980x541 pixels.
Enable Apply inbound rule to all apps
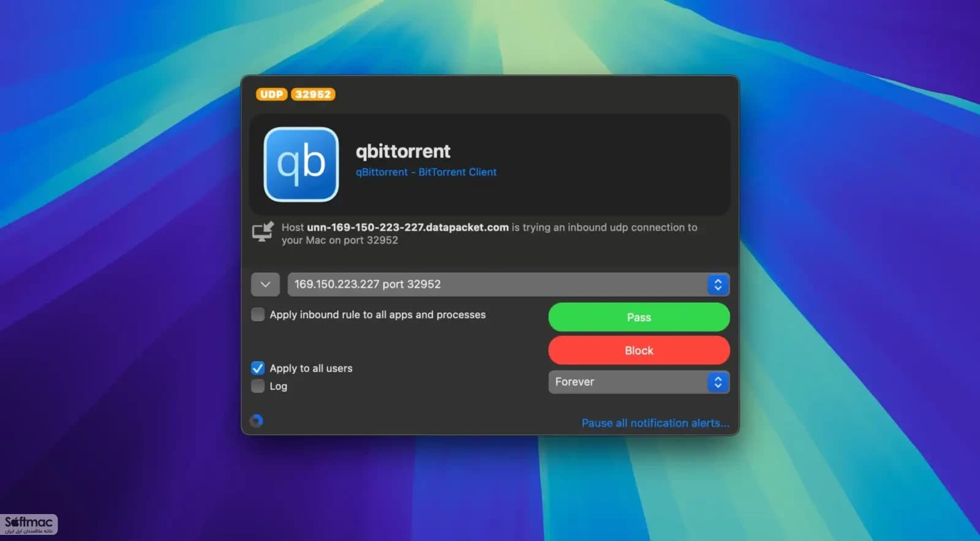pyautogui.click(x=258, y=315)
